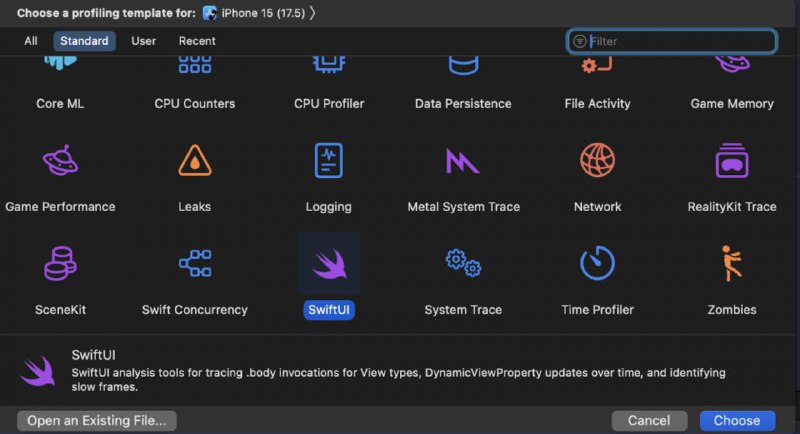Image resolution: width=800 pixels, height=434 pixels.
Task: Select the Time Profiler icon
Action: (597, 263)
